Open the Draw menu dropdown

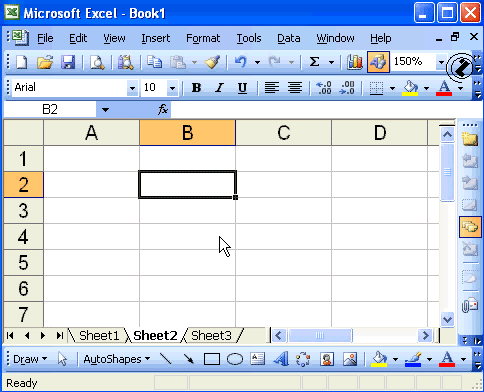click(x=30, y=359)
